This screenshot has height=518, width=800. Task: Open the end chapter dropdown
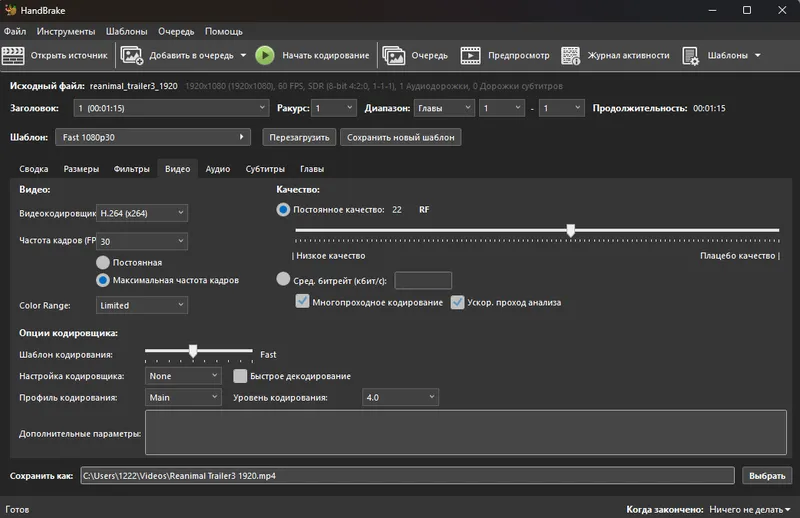click(561, 108)
